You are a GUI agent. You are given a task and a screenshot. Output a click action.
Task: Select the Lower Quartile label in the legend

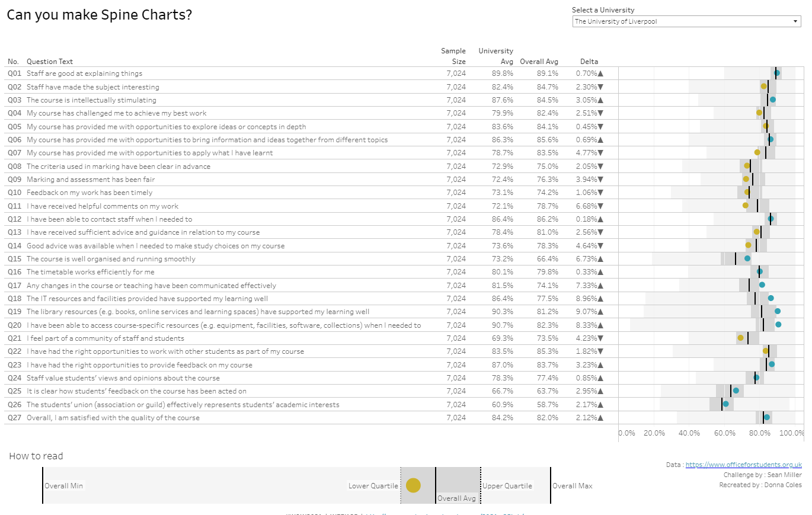tap(373, 485)
